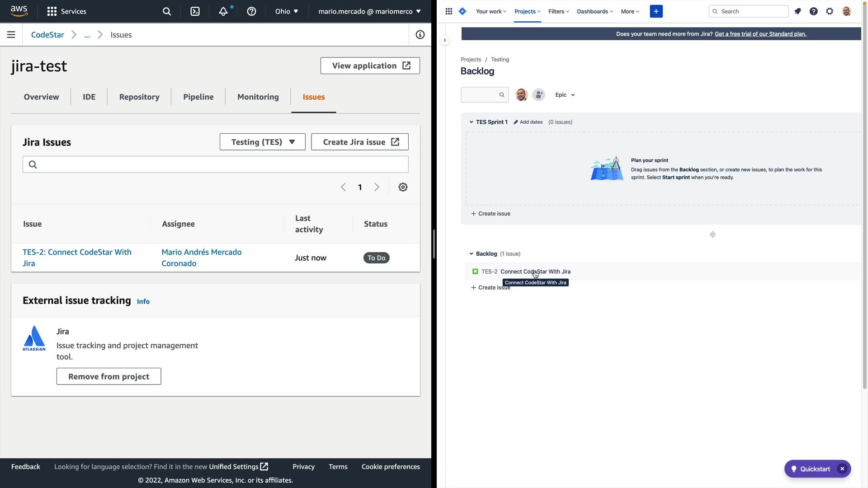
Task: Click the add people avatar icon
Action: click(x=538, y=95)
